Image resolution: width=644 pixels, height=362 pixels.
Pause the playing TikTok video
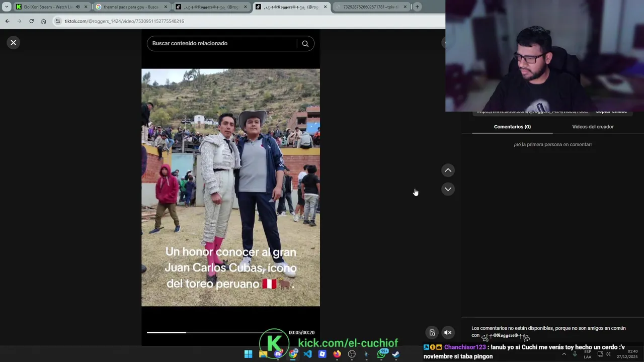click(x=230, y=188)
